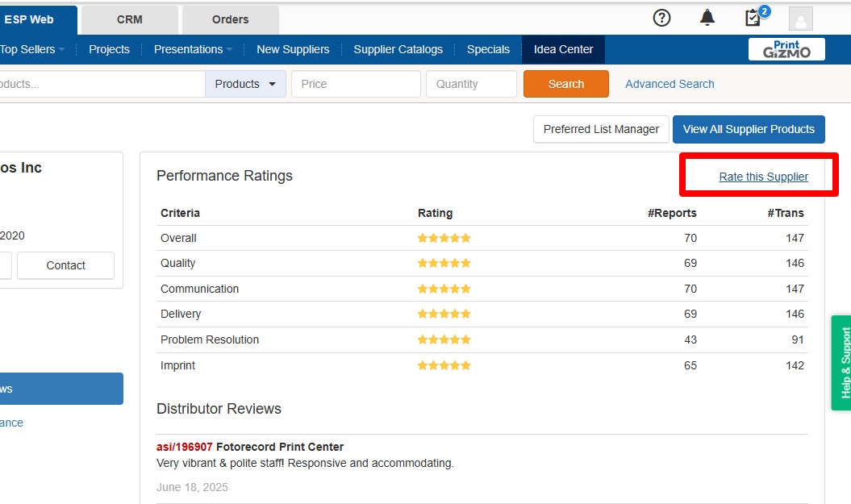Screen dimensions: 851x504
Task: Switch to the CRM tab
Action: click(130, 20)
